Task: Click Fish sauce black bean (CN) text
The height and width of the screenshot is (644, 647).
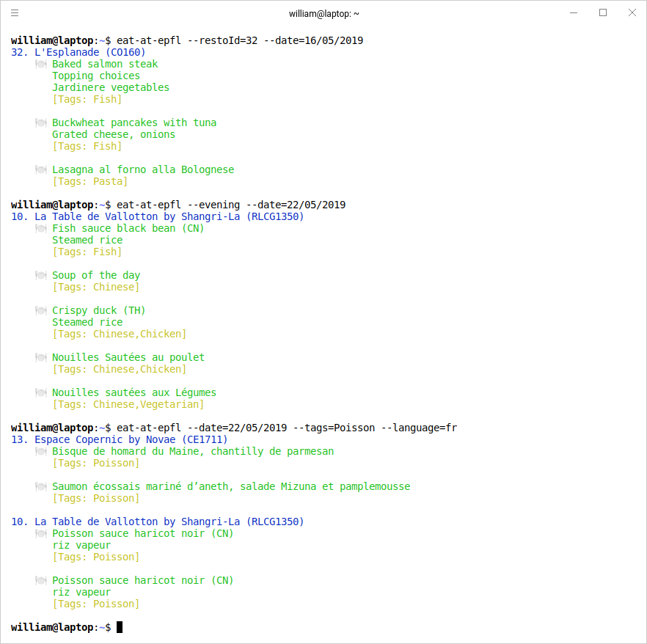Action: pos(128,229)
